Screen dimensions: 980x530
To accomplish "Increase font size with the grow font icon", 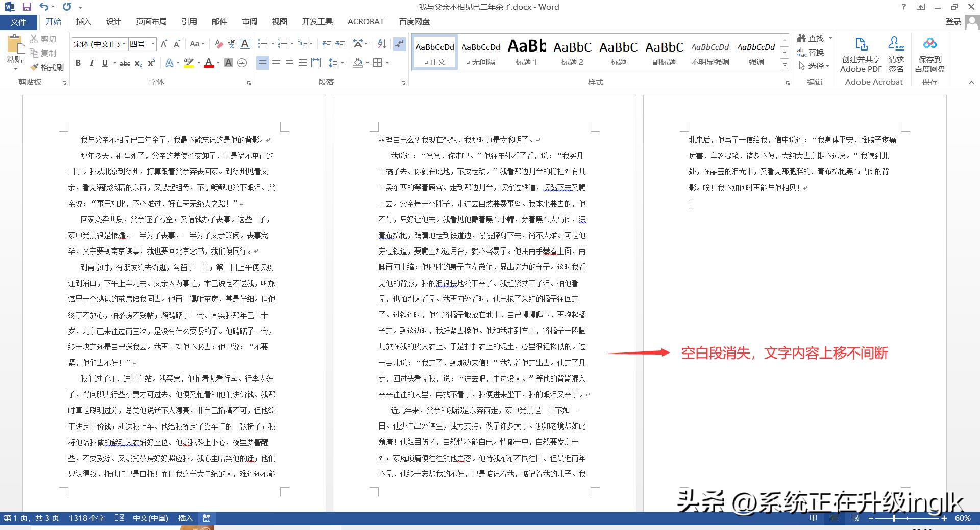I will pos(164,44).
